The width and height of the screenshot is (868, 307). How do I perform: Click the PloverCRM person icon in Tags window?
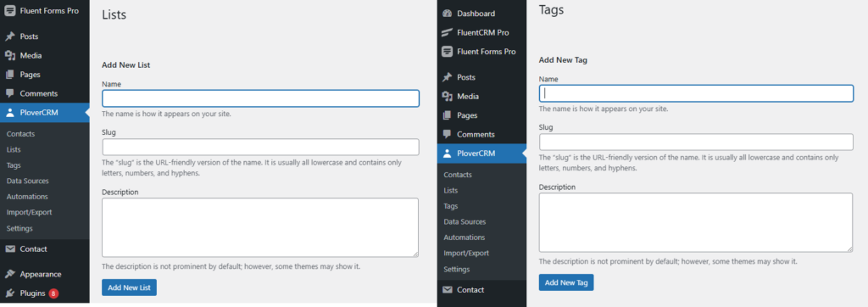pyautogui.click(x=448, y=153)
